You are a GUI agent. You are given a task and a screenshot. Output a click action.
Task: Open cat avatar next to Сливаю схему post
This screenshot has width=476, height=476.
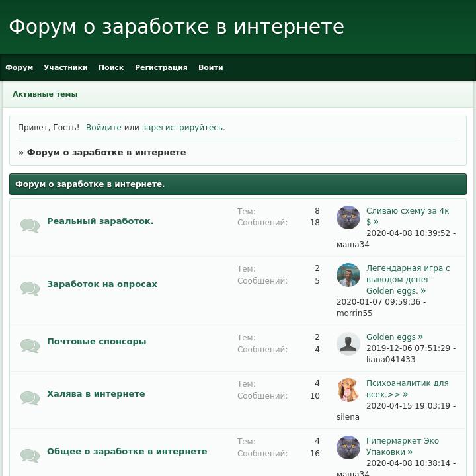click(x=348, y=218)
